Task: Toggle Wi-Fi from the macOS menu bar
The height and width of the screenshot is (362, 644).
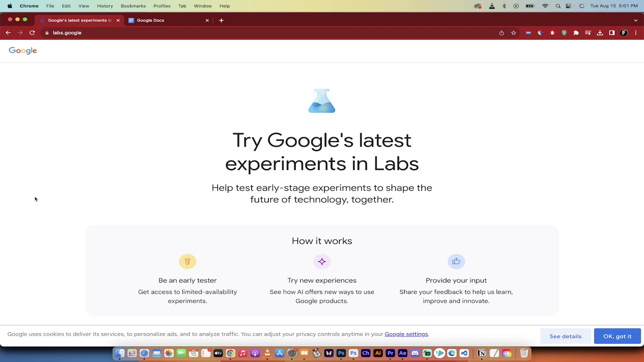Action: point(545,6)
